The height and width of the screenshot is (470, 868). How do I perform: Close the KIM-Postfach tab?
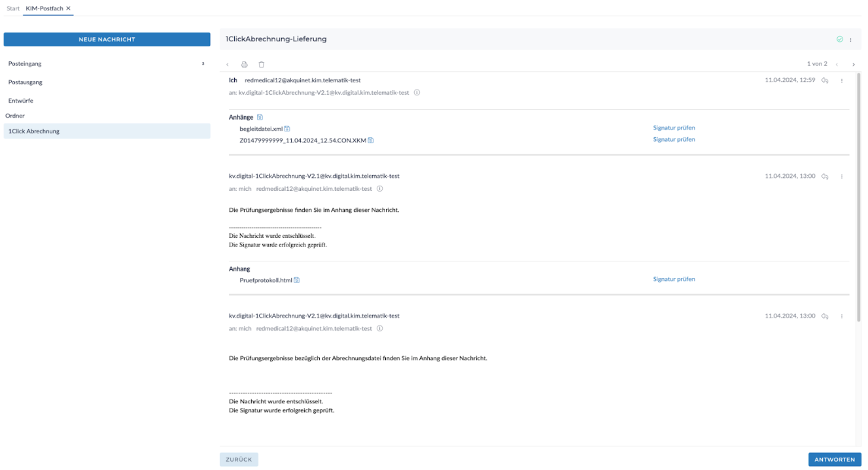[x=68, y=8]
